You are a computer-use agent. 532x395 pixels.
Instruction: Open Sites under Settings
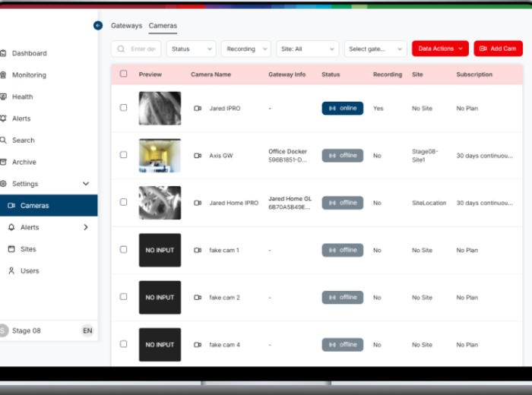tap(27, 249)
